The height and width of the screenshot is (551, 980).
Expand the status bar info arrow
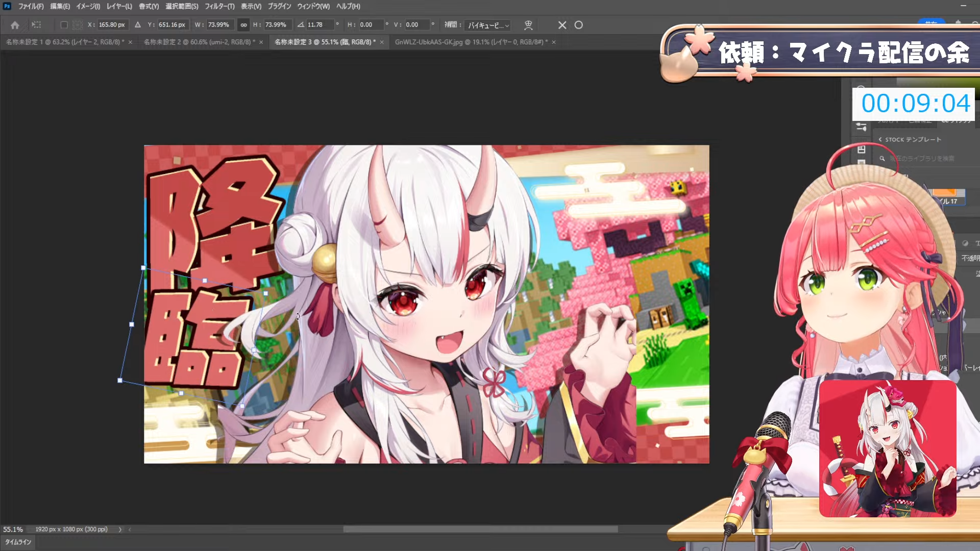coord(120,530)
